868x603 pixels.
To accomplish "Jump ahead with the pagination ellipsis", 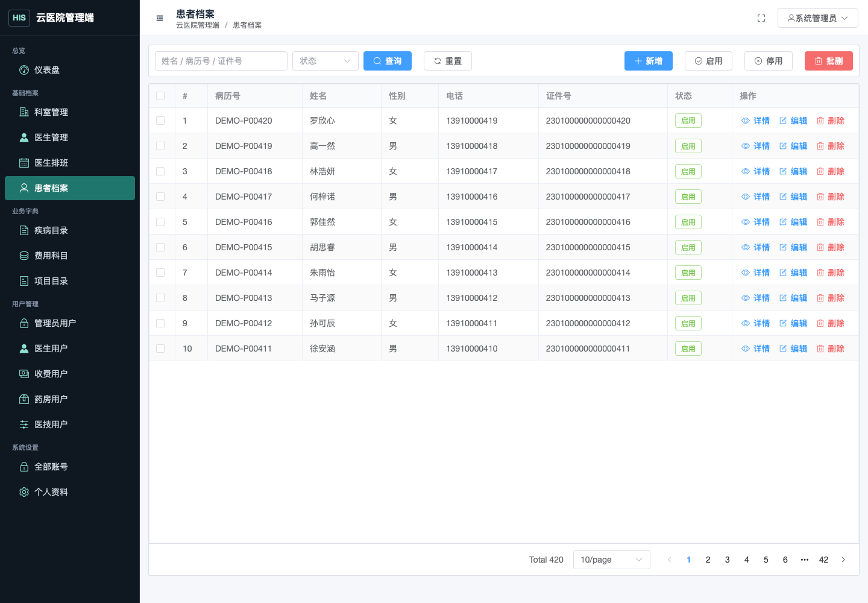I will tap(805, 560).
